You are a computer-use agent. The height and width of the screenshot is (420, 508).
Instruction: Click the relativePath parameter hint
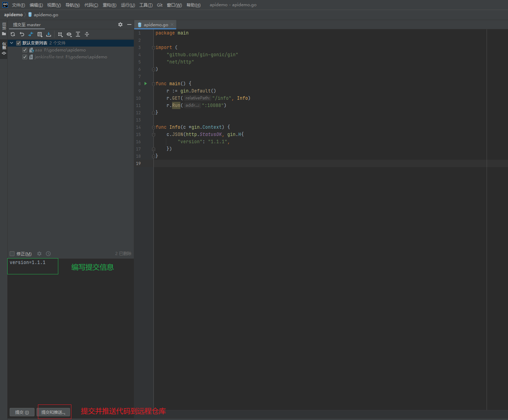point(197,98)
